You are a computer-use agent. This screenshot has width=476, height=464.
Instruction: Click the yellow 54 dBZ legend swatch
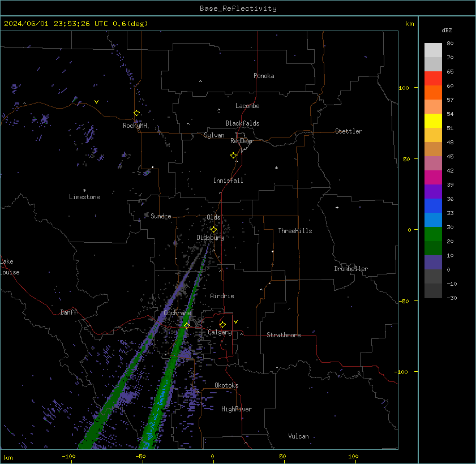click(x=433, y=121)
